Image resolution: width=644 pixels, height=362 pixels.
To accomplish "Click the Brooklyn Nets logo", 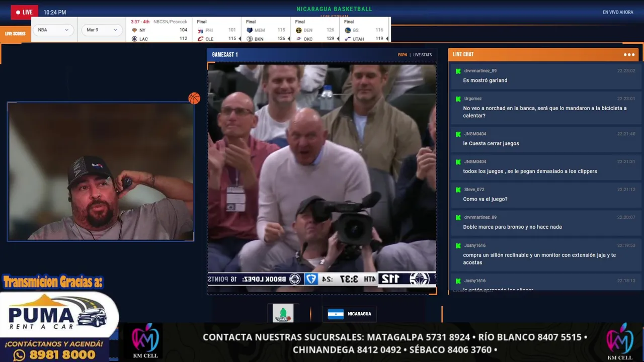I will 250,39.
